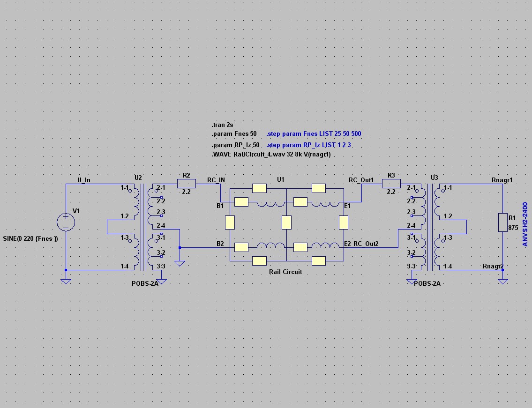
Task: Select the .tran 2s directive
Action: [x=222, y=125]
